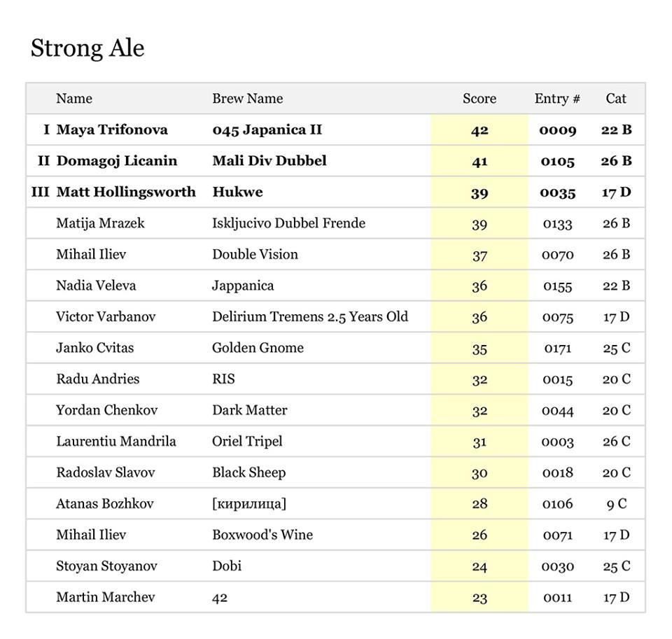Click the Cat column header
The height and width of the screenshot is (639, 672).
click(x=616, y=99)
